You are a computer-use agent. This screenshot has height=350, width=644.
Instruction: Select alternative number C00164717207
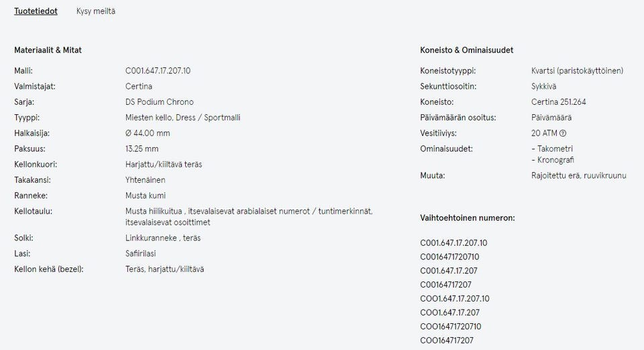click(x=445, y=285)
